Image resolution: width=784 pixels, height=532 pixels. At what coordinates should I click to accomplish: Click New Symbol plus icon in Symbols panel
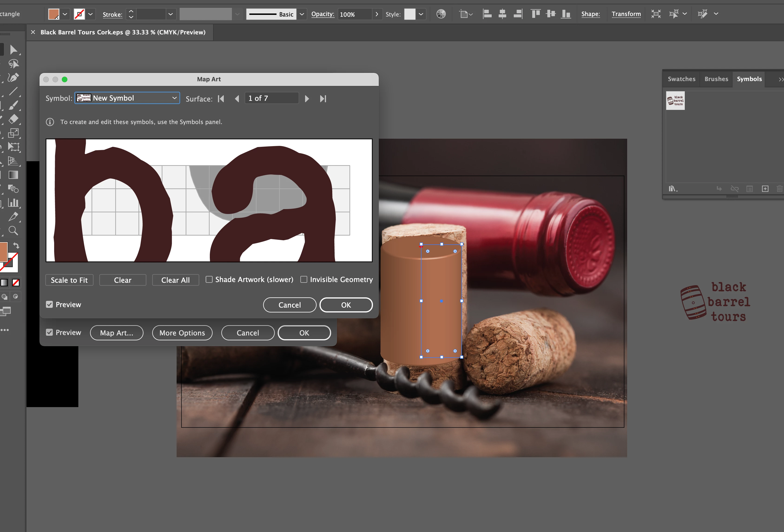coord(765,189)
